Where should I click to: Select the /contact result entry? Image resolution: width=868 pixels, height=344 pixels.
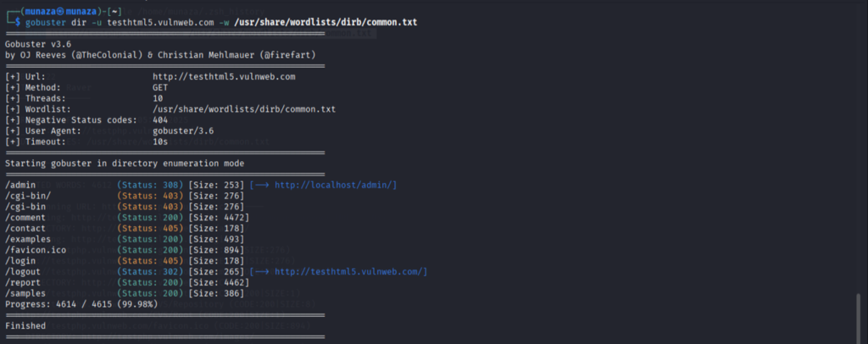pos(25,228)
